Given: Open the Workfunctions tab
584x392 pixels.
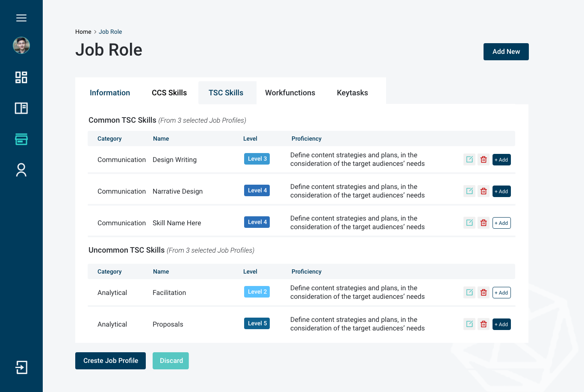Looking at the screenshot, I should [290, 93].
